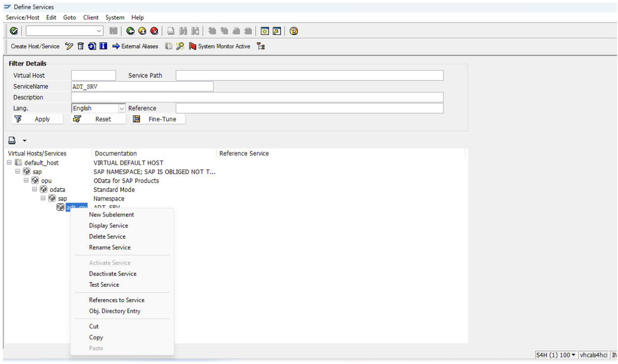Click the First Page icon
The height and width of the screenshot is (364, 618).
(212, 31)
